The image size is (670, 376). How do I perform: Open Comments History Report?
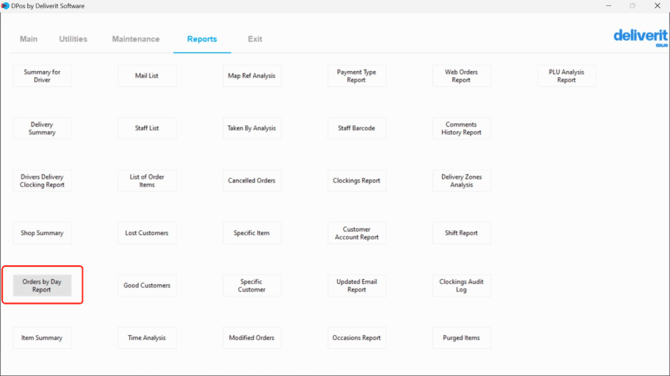pos(461,128)
